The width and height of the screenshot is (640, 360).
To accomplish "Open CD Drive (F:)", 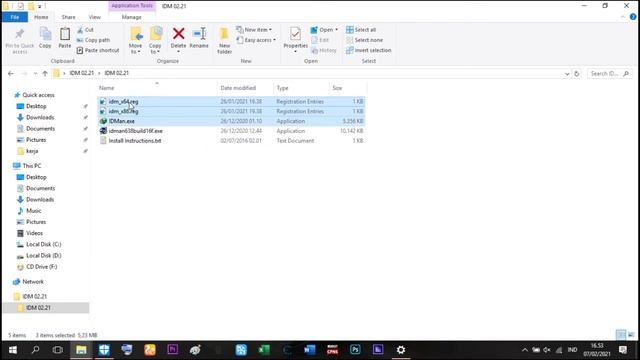I will click(x=41, y=267).
